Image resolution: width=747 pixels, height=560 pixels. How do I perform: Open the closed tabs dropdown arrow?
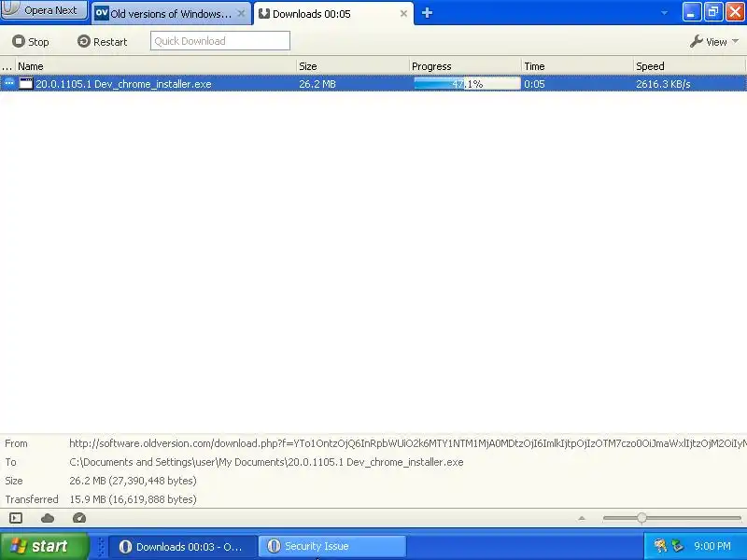pos(664,13)
